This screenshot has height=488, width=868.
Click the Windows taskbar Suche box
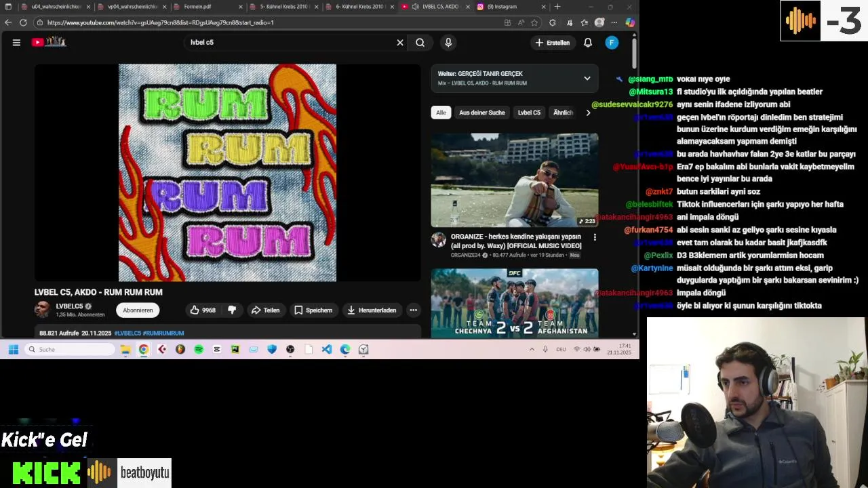pyautogui.click(x=71, y=349)
